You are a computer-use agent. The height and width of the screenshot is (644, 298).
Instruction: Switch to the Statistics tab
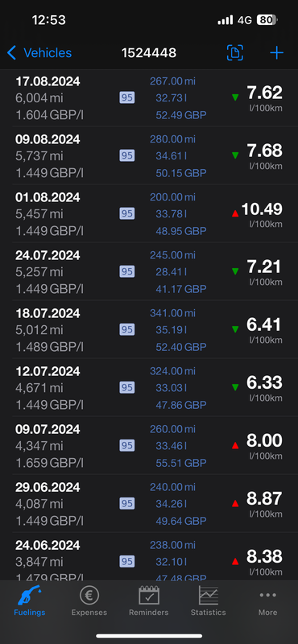[x=209, y=601]
